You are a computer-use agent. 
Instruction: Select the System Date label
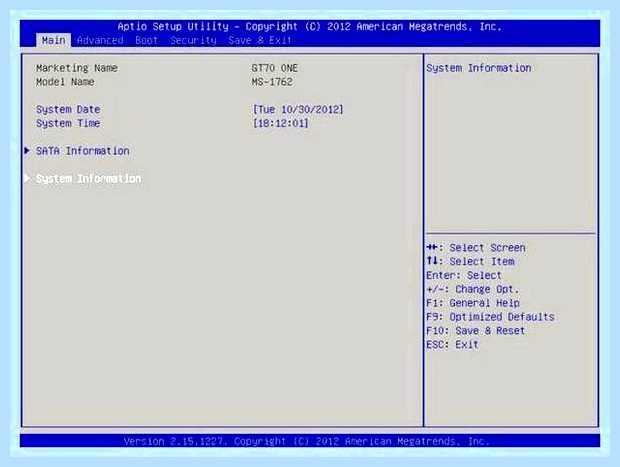pyautogui.click(x=68, y=110)
